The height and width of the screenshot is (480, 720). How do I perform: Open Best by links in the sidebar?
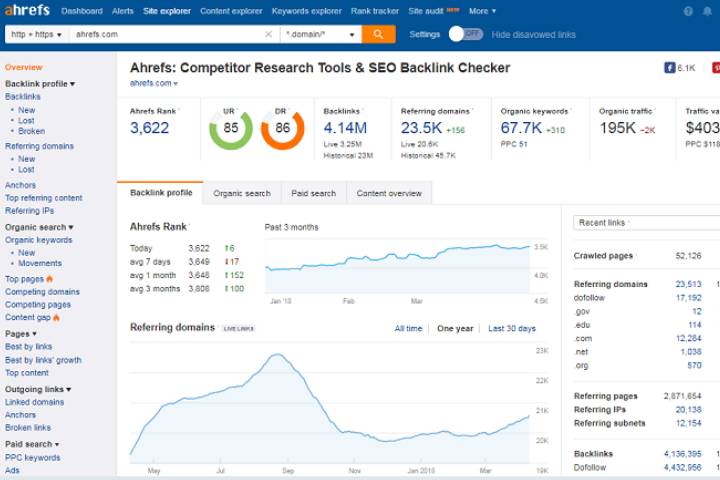pyautogui.click(x=28, y=346)
